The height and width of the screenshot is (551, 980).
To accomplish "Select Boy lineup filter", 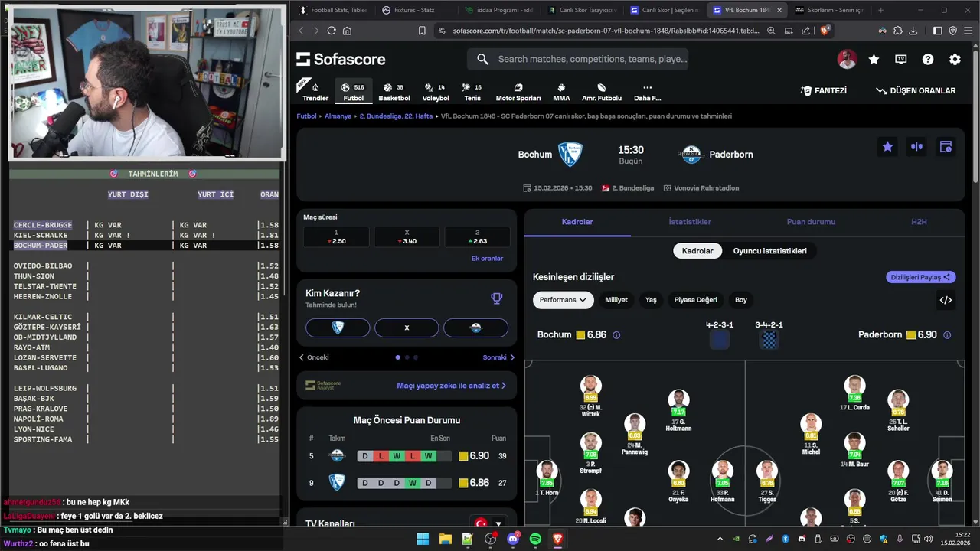I will click(x=741, y=300).
